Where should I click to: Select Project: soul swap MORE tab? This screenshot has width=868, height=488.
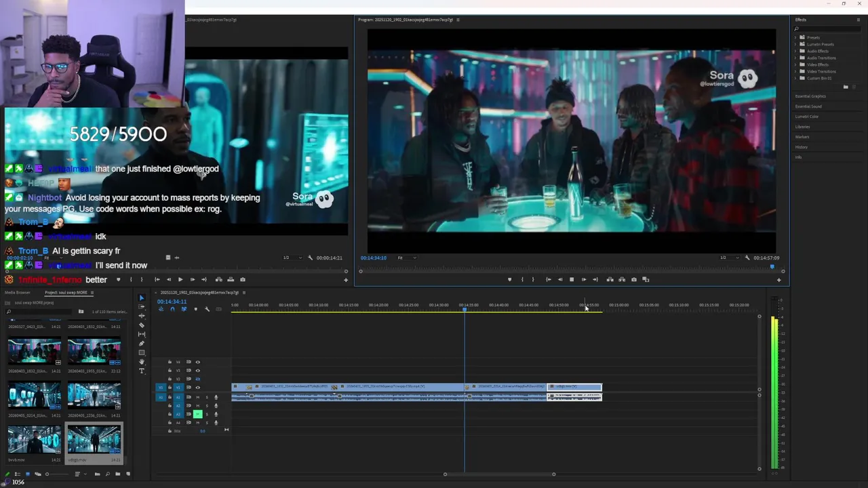coord(66,292)
